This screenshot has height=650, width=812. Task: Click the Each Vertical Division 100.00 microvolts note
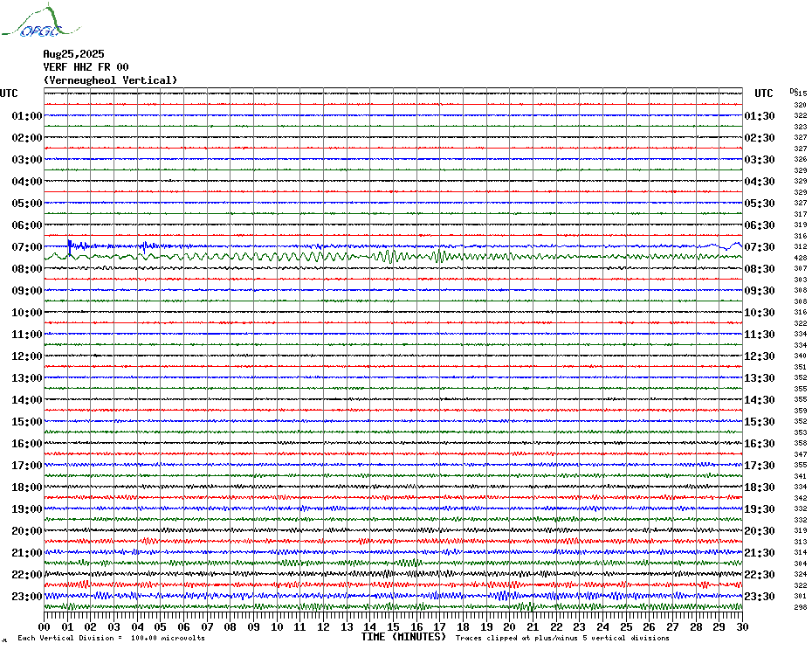pos(112,638)
